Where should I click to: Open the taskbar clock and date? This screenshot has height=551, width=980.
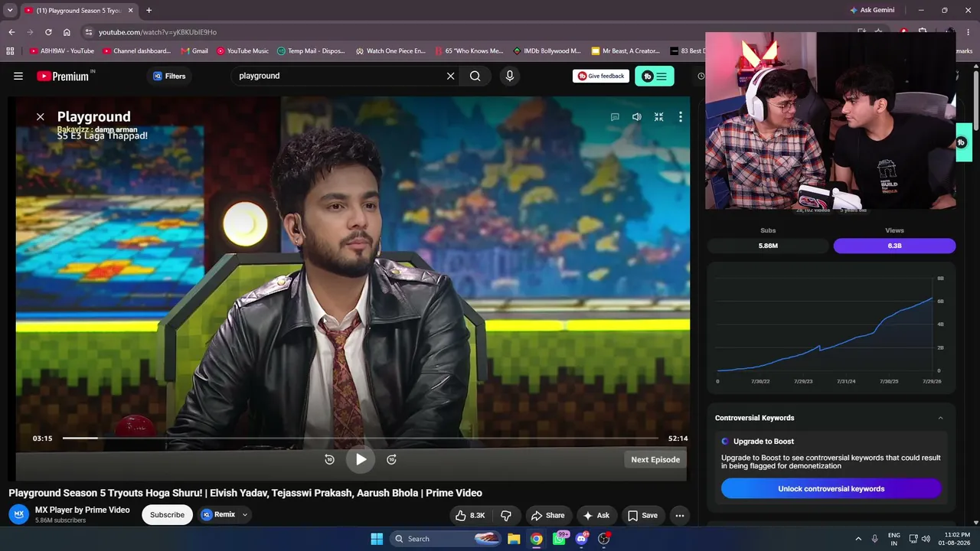955,539
